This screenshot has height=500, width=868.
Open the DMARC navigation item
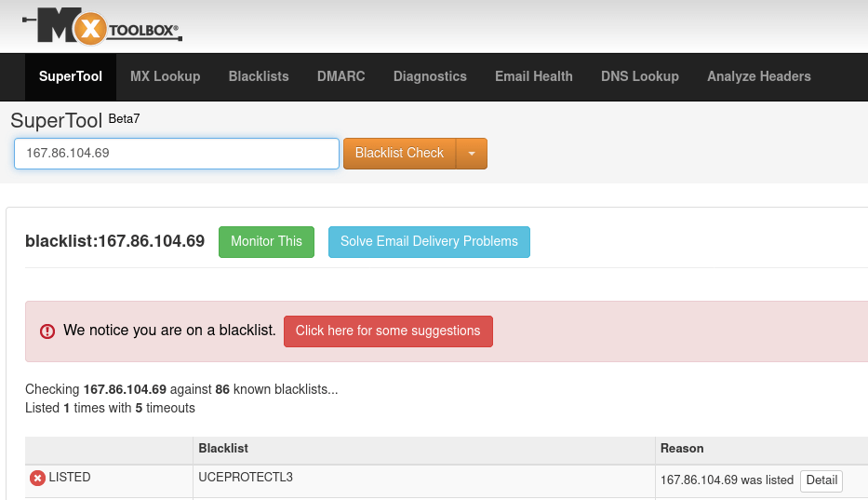(341, 76)
